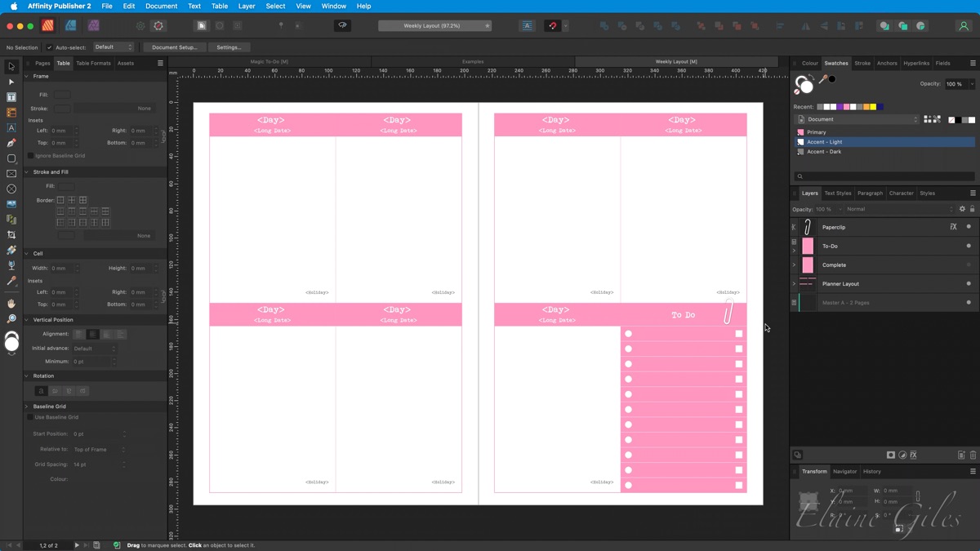Enable Use Baseline Grid checkbox
Viewport: 980px width, 551px height.
coord(31,417)
